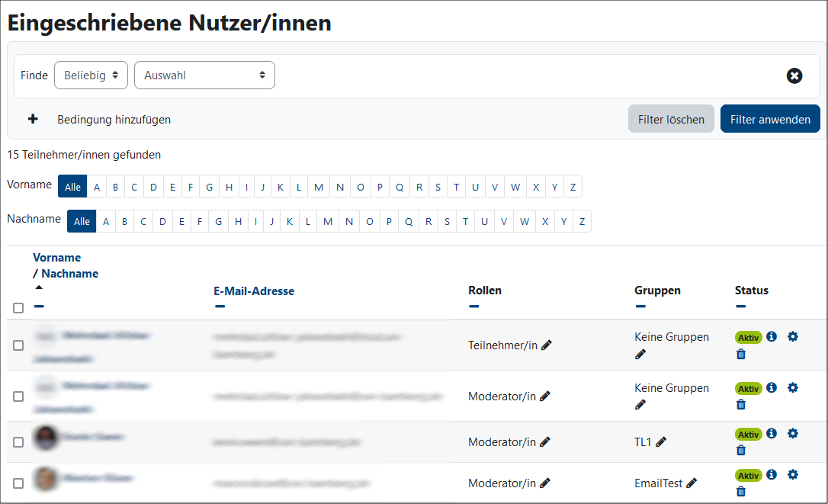The width and height of the screenshot is (828, 504).
Task: Delete enrolment trash icon in first row
Action: [741, 354]
